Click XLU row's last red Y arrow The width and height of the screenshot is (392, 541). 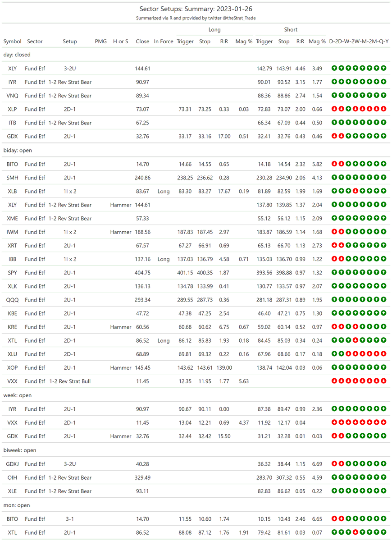pyautogui.click(x=383, y=354)
